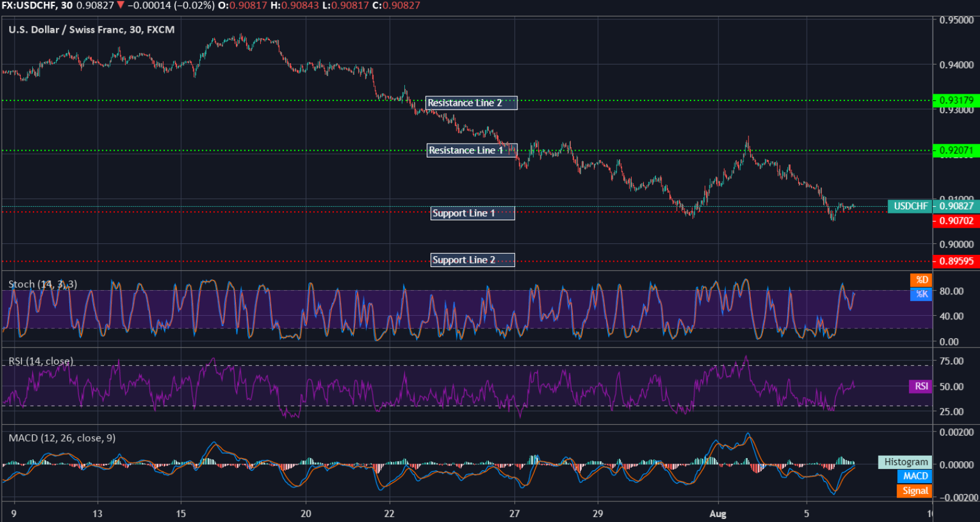The width and height of the screenshot is (980, 522).
Task: Click 75.00 on the RSI scale
Action: click(951, 361)
